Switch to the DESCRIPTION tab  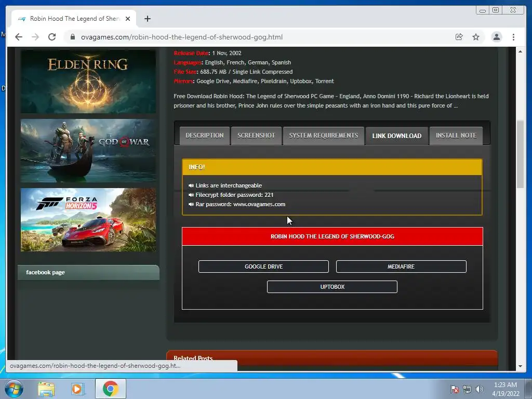click(x=205, y=136)
